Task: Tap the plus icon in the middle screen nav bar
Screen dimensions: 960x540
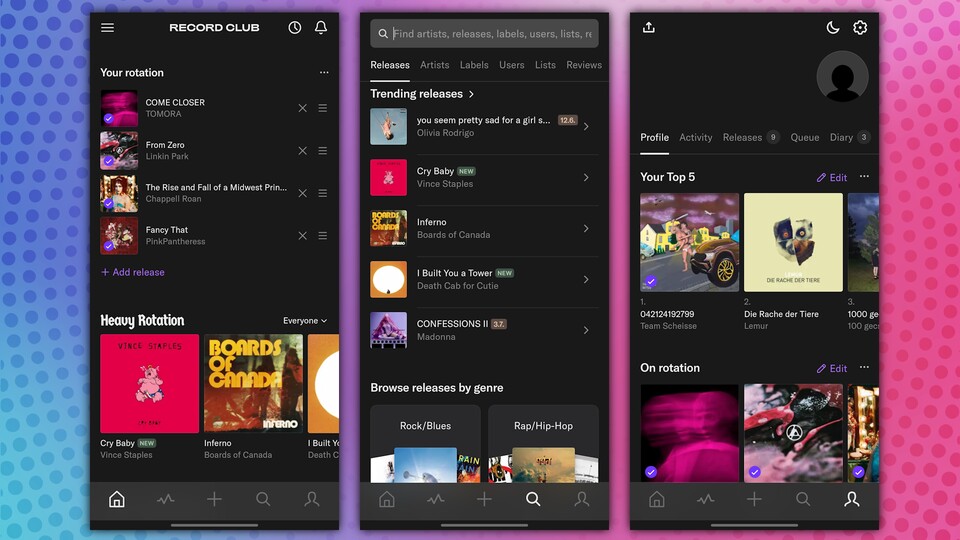Action: (x=484, y=500)
